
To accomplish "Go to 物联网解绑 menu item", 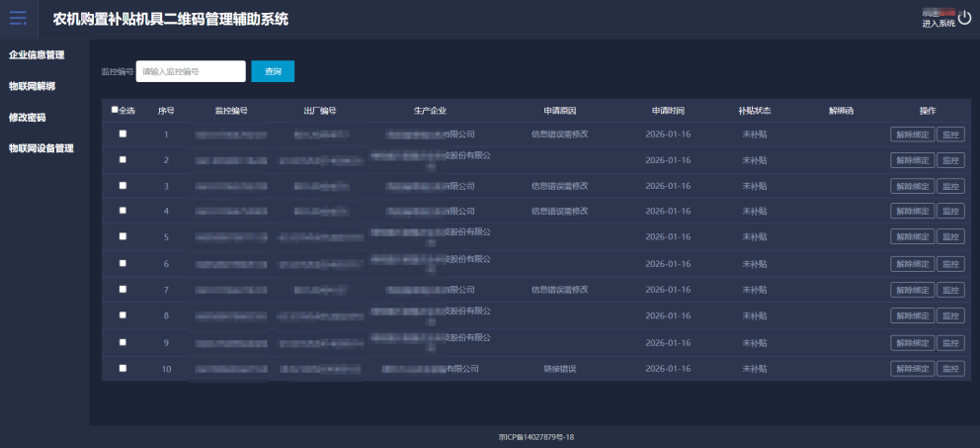I will pos(33,86).
